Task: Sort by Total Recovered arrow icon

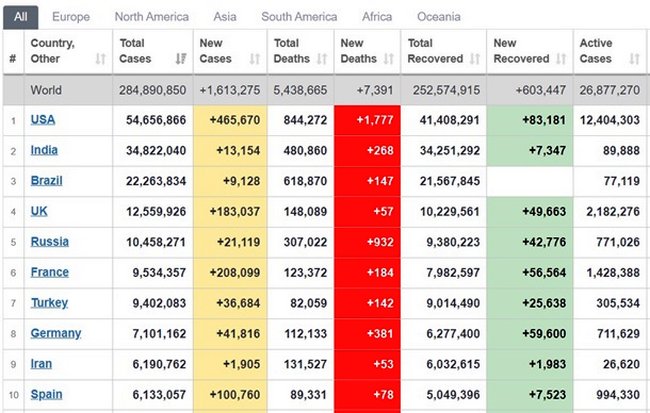Action: (476, 60)
